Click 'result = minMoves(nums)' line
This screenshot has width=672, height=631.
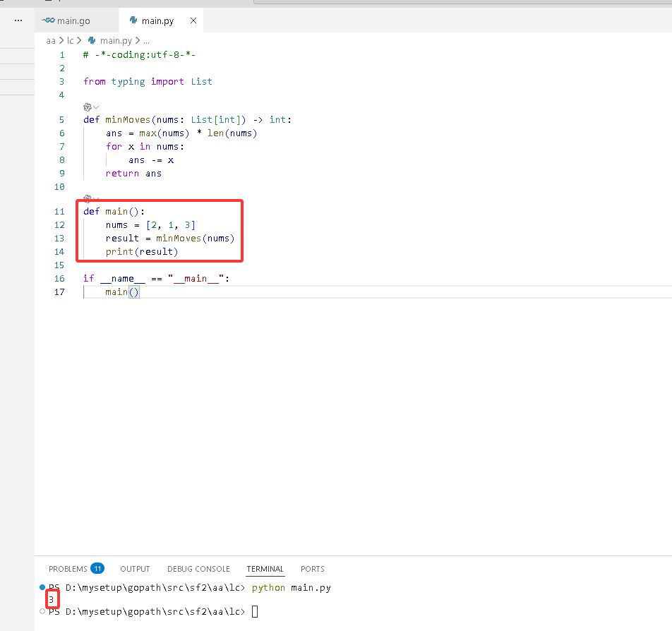pos(170,239)
